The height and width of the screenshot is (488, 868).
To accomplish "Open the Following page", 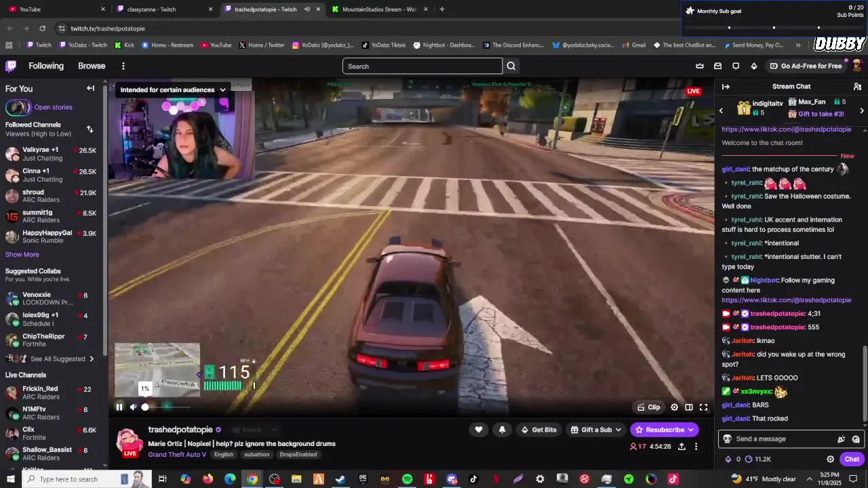I will click(x=46, y=66).
